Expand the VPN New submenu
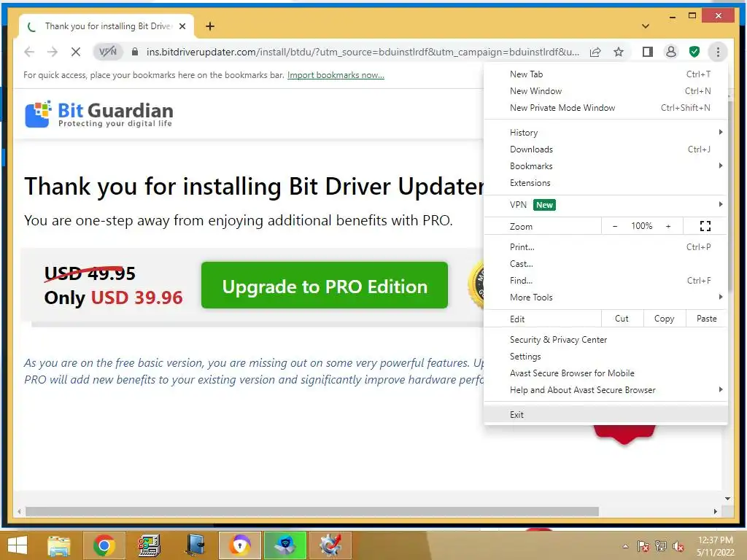 click(x=605, y=205)
